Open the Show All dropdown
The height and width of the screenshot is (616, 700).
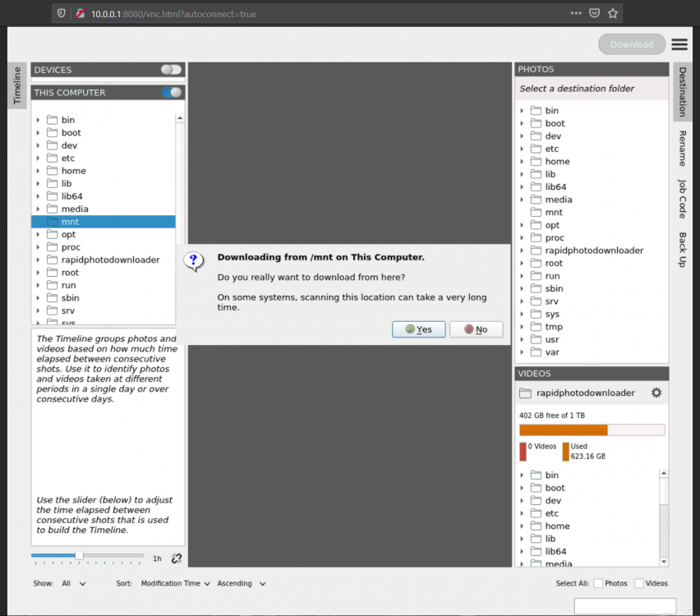[74, 583]
